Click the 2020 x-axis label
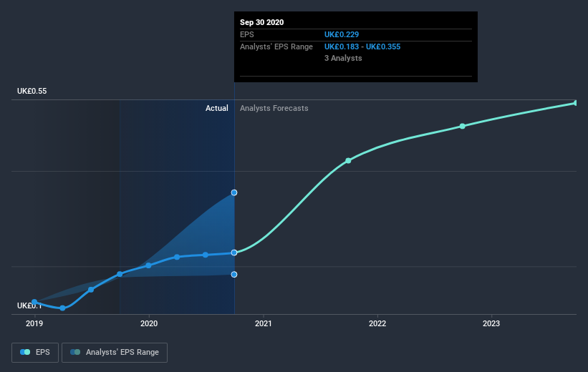Viewport: 588px width, 372px height. point(149,323)
